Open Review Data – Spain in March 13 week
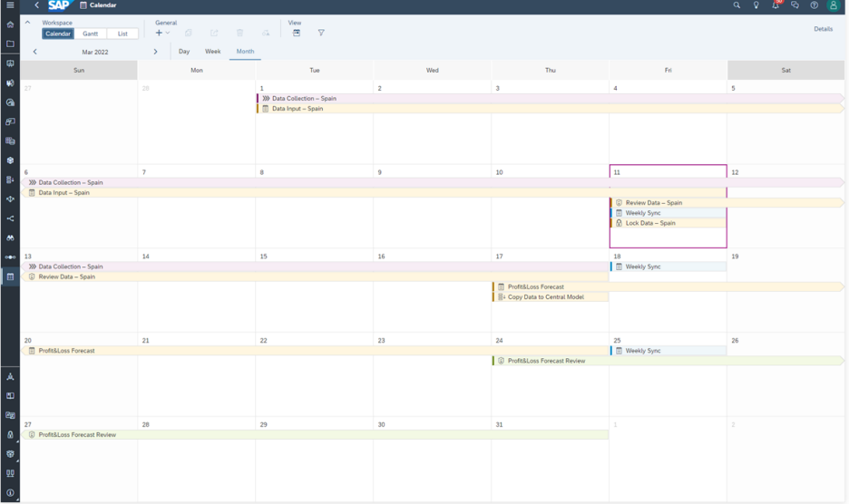The width and height of the screenshot is (849, 504). [315, 276]
